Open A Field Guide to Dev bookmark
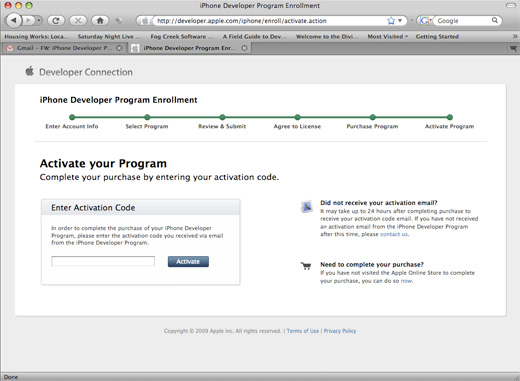This screenshot has width=520, height=381. point(254,36)
